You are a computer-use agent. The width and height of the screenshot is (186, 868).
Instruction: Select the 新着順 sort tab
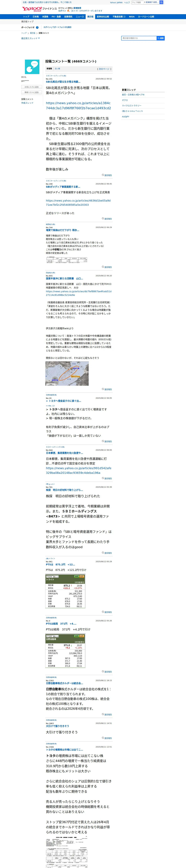(x=49, y=69)
